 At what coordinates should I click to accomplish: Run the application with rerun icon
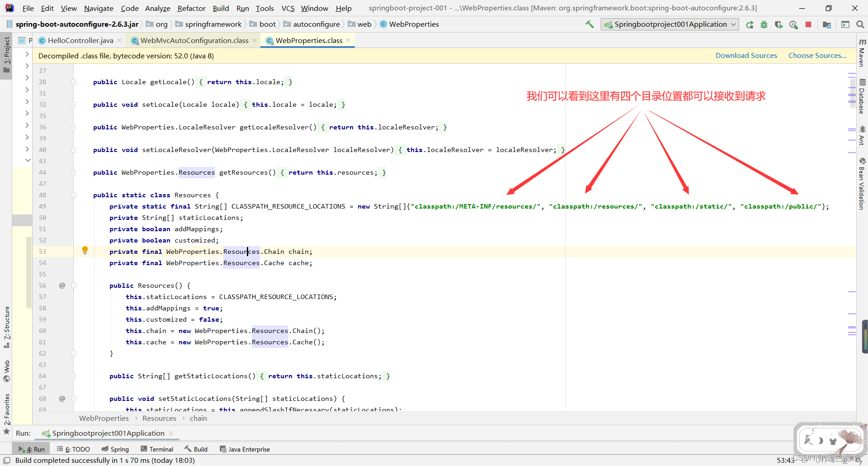click(x=750, y=24)
